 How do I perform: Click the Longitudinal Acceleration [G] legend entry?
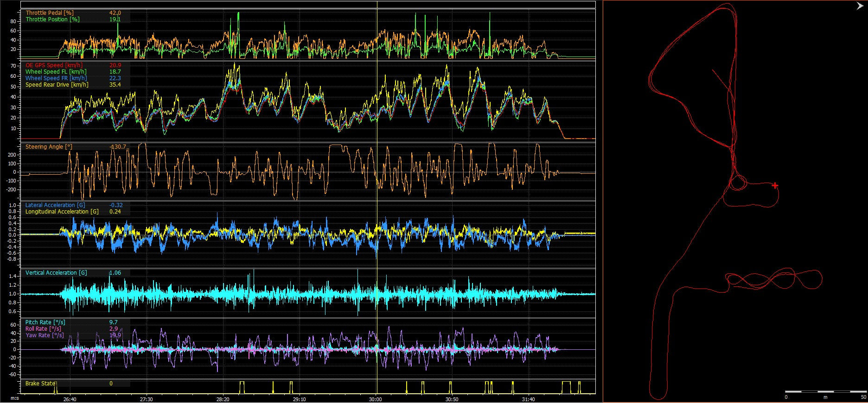pos(62,212)
